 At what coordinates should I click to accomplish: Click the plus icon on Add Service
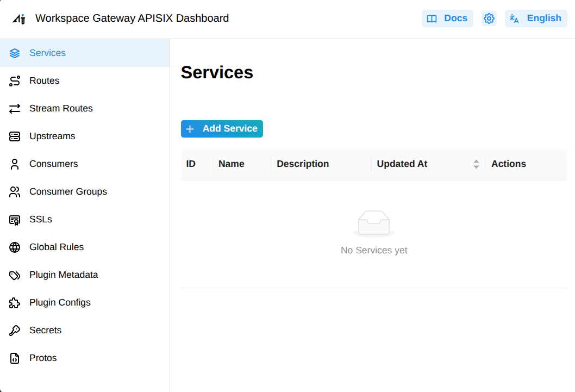pos(190,129)
